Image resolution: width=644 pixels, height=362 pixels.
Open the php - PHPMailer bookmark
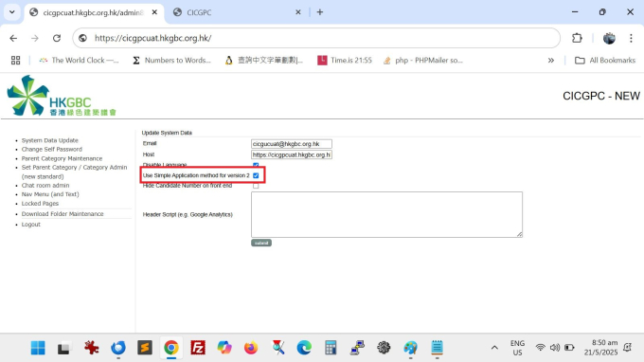click(x=422, y=61)
